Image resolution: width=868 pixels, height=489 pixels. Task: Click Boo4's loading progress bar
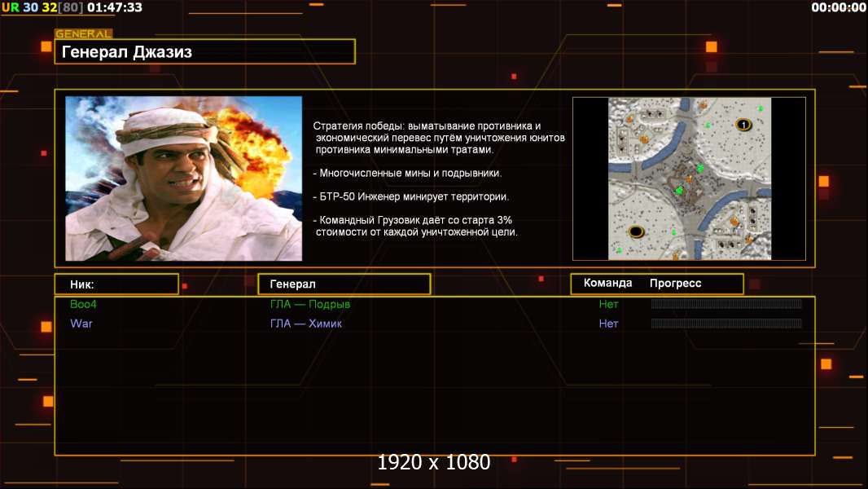coord(726,303)
